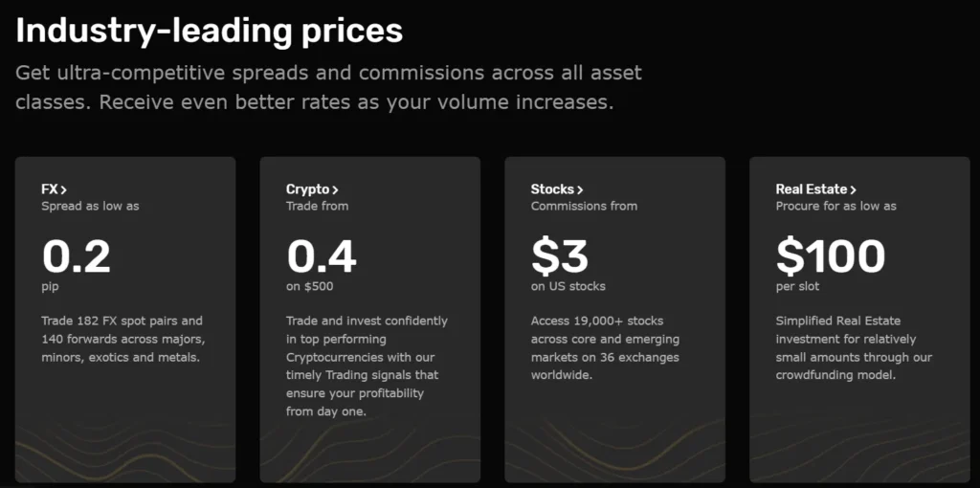The width and height of the screenshot is (980, 488).
Task: Click the $100 per slot figure
Action: pos(831,255)
